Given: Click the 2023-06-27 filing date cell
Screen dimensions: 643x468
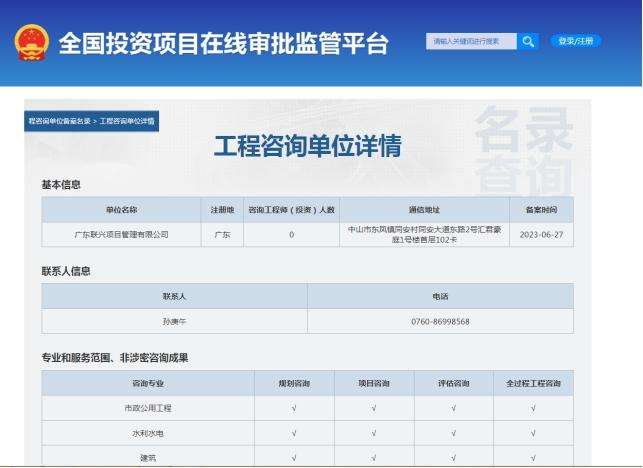Looking at the screenshot, I should [541, 234].
